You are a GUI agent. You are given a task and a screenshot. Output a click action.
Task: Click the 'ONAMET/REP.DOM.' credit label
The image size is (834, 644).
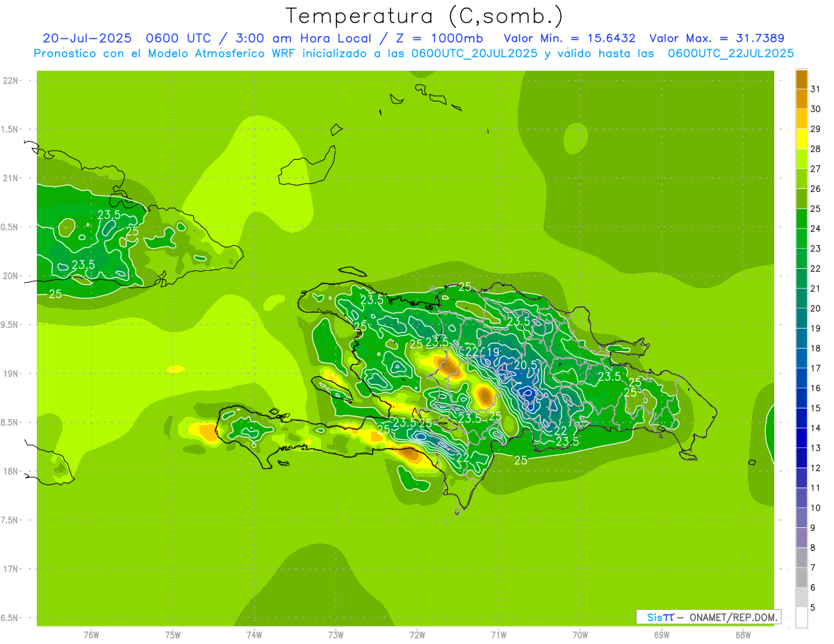coord(733,617)
